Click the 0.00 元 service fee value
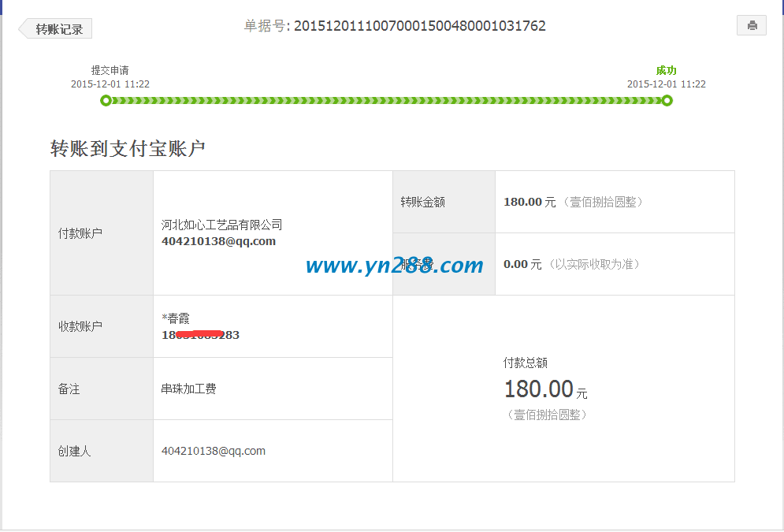The image size is (784, 532). 522,264
